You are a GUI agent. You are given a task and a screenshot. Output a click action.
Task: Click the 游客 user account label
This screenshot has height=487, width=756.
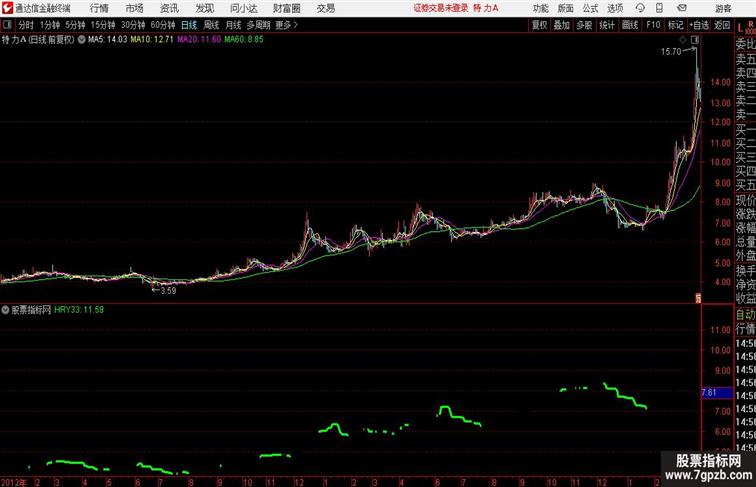pyautogui.click(x=723, y=8)
